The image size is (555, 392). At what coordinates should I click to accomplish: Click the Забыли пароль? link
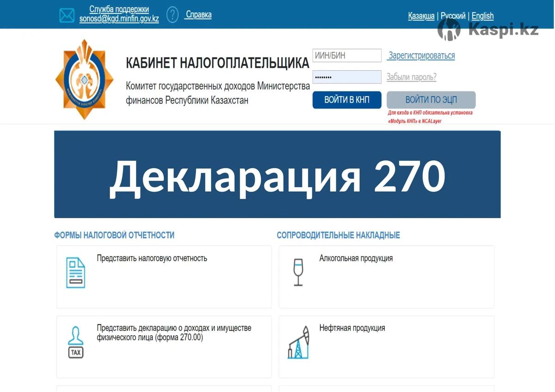pos(411,77)
